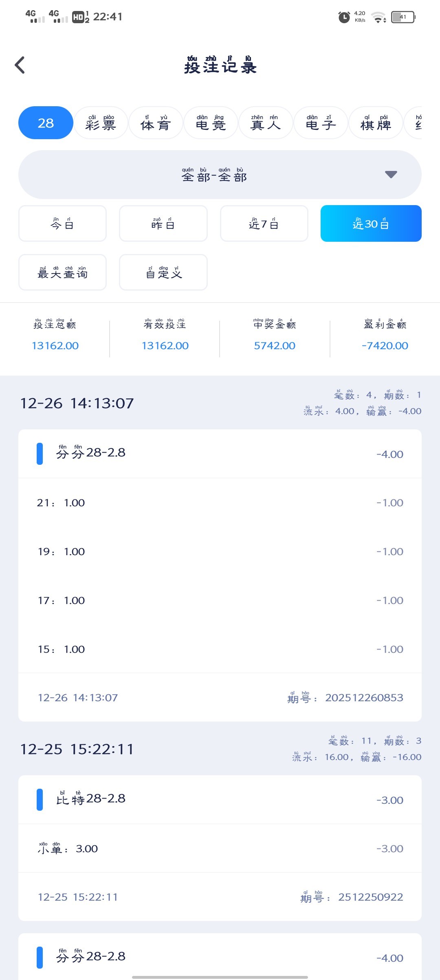Tap the 期号 202512260853 text

[363, 698]
